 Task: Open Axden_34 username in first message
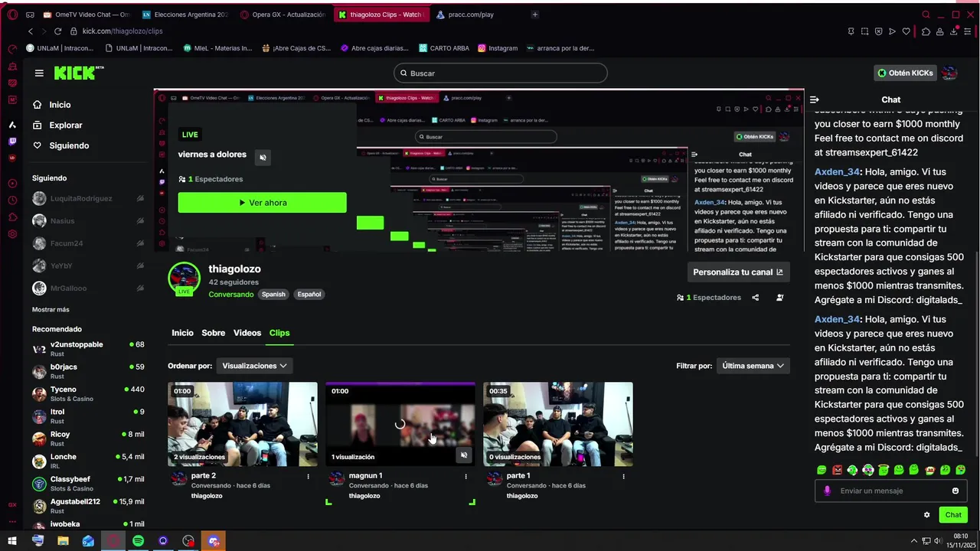coord(838,172)
